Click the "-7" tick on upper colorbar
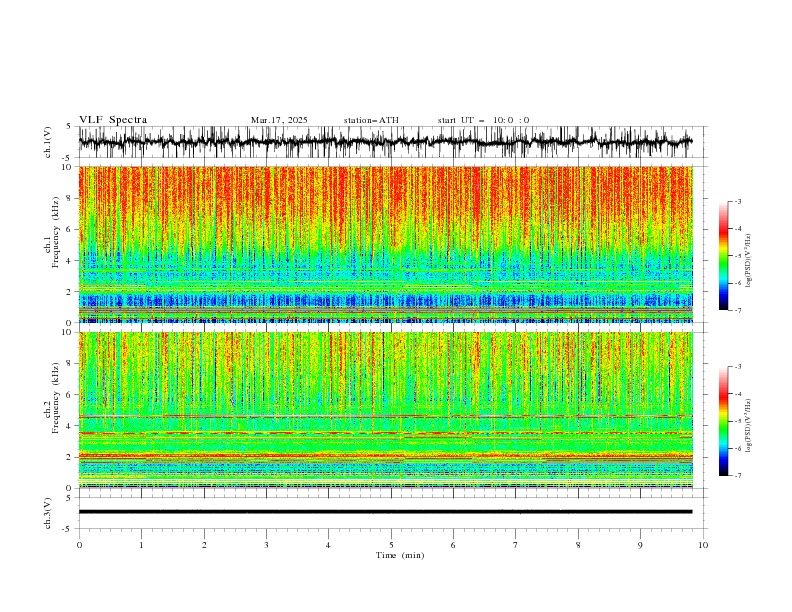Screen dimensions: 792x612 pos(738,311)
